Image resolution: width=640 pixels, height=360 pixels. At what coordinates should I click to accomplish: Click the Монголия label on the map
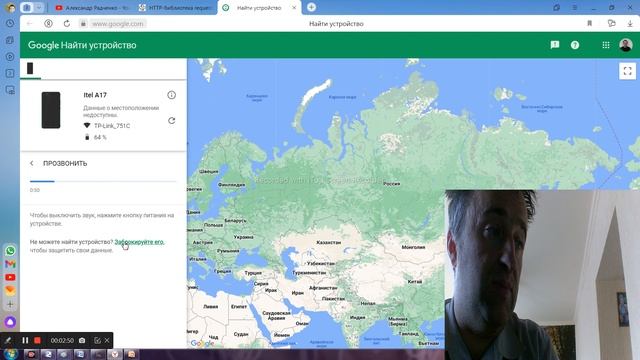413,247
